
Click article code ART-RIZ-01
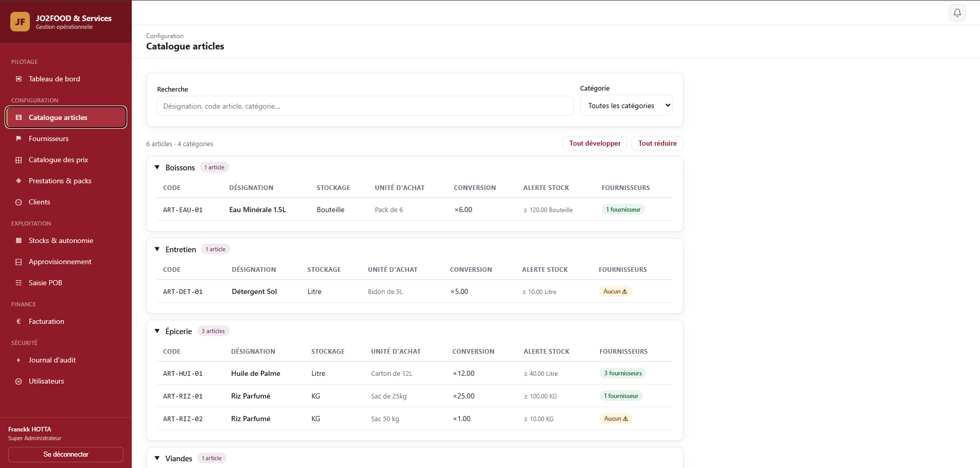coord(183,396)
